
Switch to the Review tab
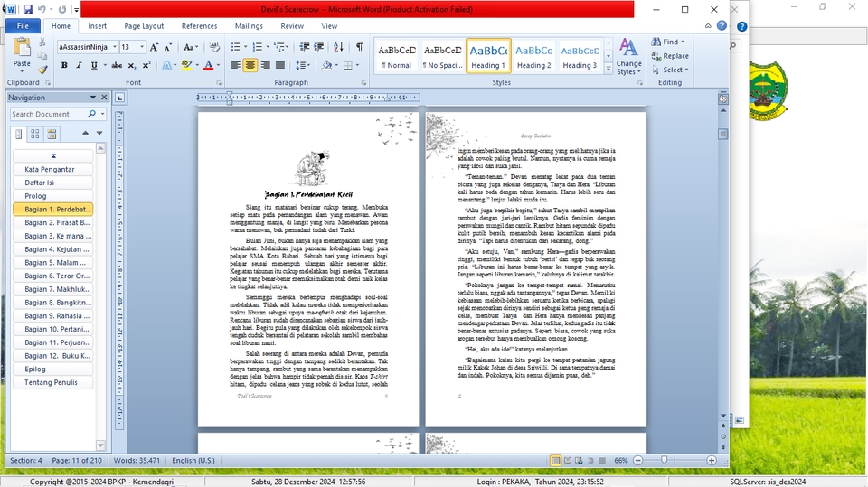[x=292, y=26]
